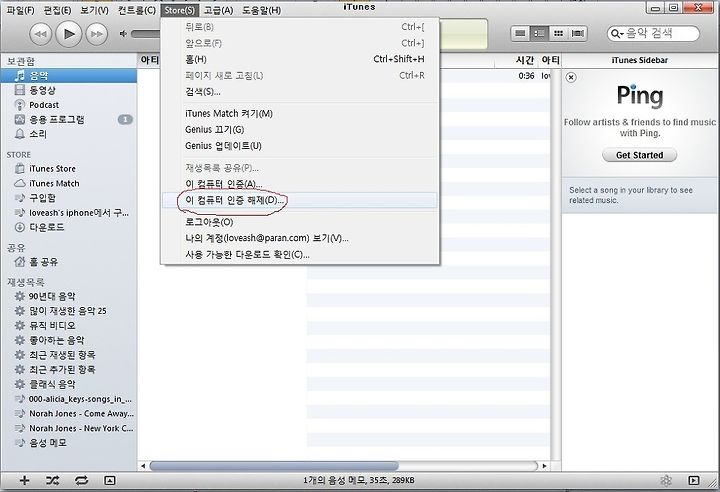720x492 pixels.
Task: Click the horizontal scrollbar thumb
Action: [274, 466]
